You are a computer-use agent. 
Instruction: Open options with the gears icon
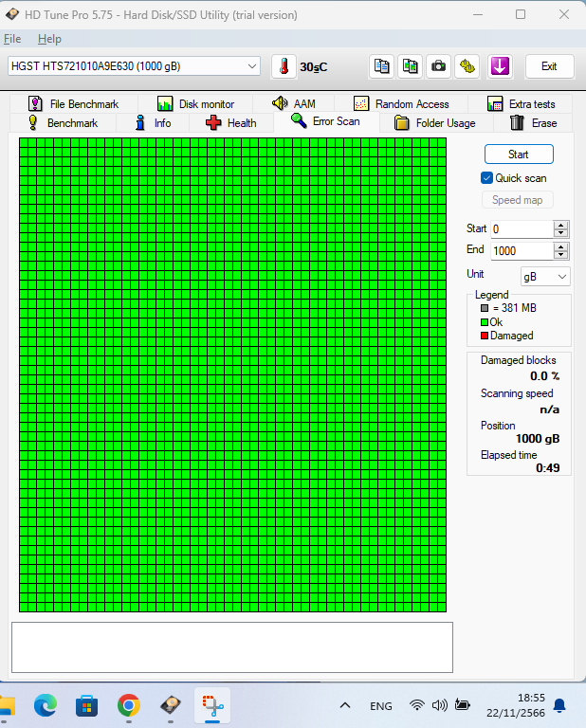(x=467, y=66)
